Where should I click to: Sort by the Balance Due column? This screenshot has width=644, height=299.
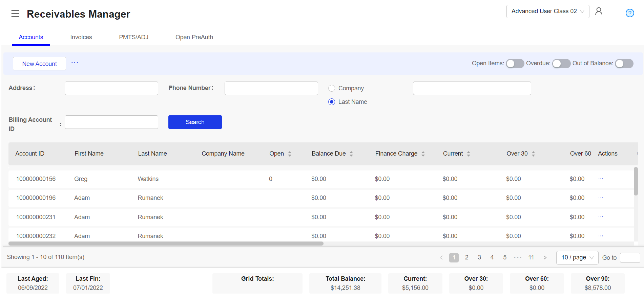[x=351, y=154]
